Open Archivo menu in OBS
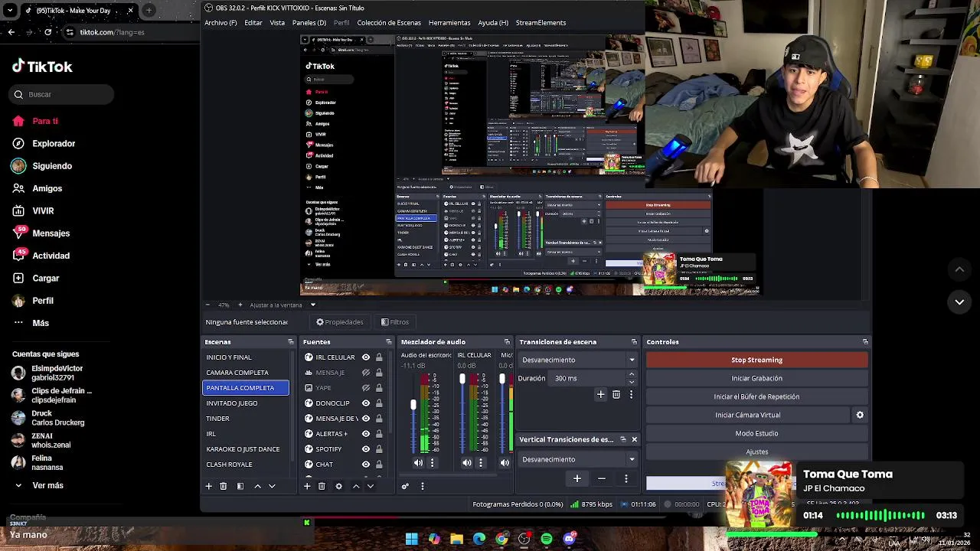The height and width of the screenshot is (551, 980). point(220,23)
